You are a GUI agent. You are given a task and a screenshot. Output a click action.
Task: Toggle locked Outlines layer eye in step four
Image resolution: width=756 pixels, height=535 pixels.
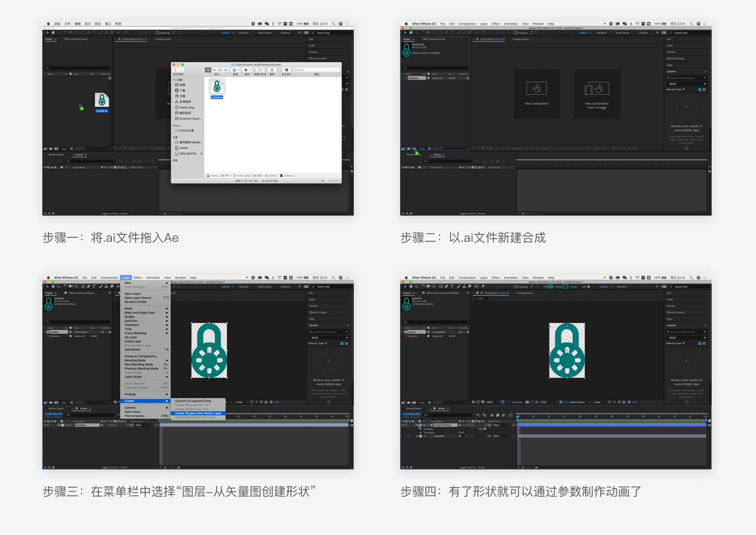coord(403,425)
